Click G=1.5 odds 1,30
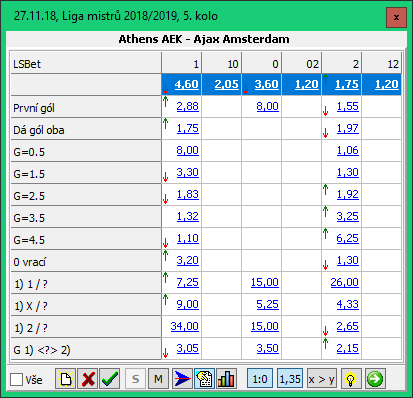 (348, 172)
